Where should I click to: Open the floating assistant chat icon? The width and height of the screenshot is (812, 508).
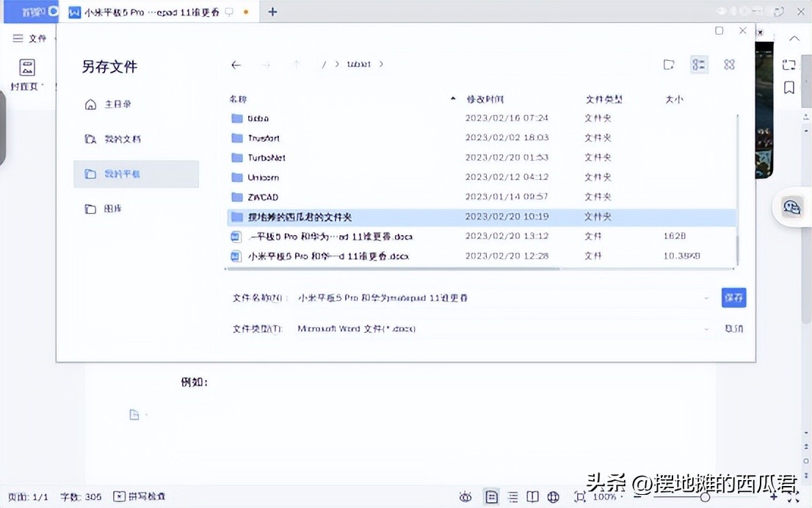tap(791, 208)
